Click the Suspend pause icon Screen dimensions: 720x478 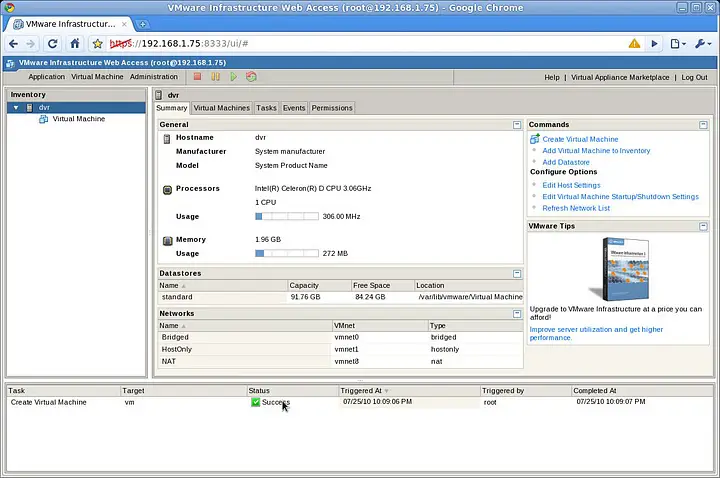pos(215,77)
